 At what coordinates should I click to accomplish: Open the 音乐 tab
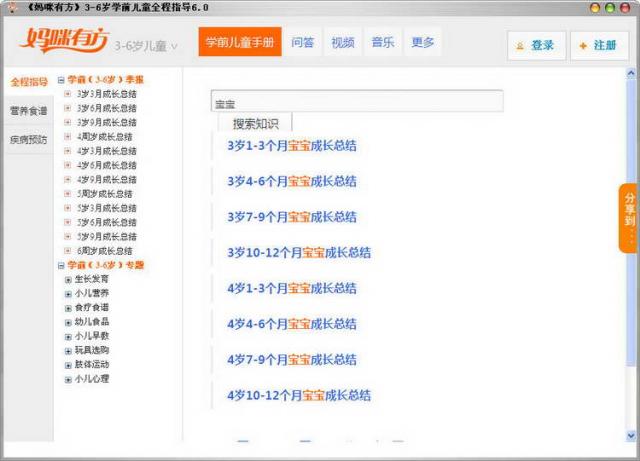click(x=382, y=42)
